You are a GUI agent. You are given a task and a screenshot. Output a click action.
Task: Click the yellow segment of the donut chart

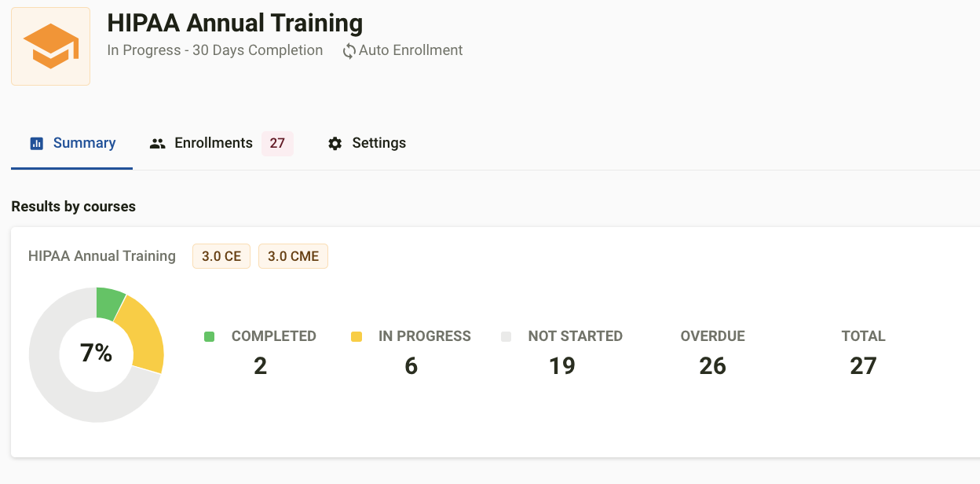[x=144, y=335]
